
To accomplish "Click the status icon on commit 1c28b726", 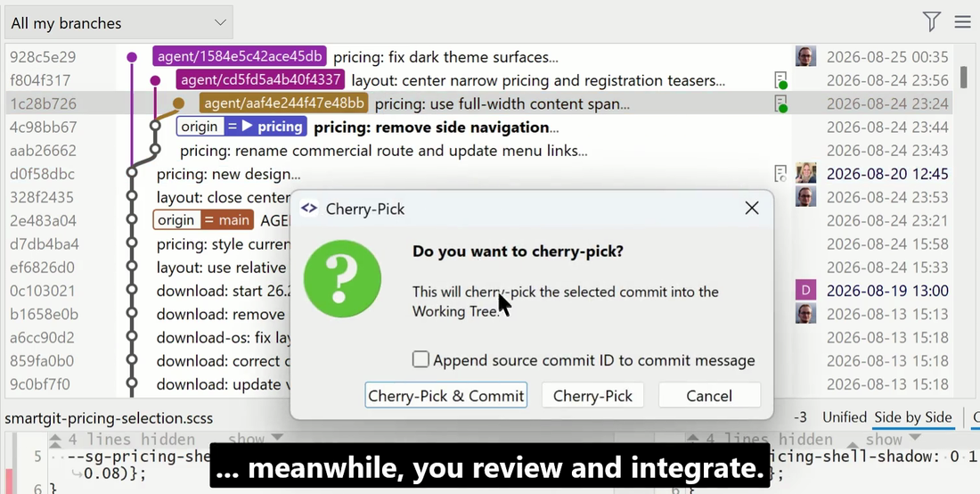I will click(780, 103).
